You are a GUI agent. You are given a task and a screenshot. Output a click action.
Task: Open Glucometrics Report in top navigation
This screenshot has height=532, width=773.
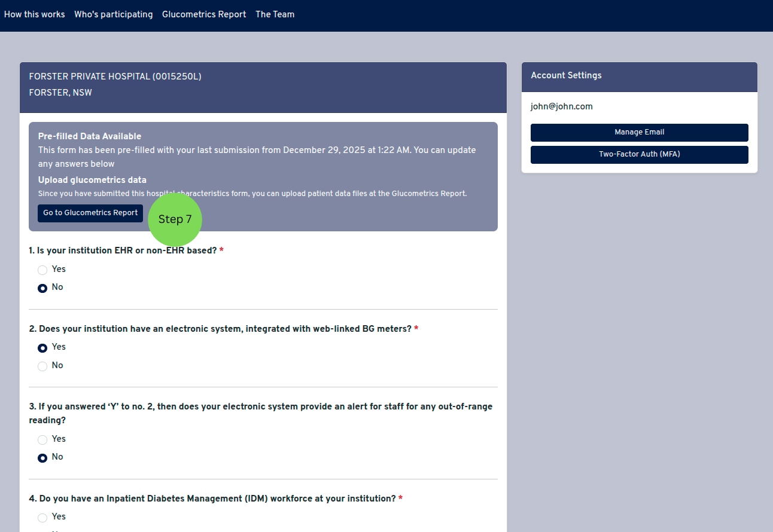(203, 14)
